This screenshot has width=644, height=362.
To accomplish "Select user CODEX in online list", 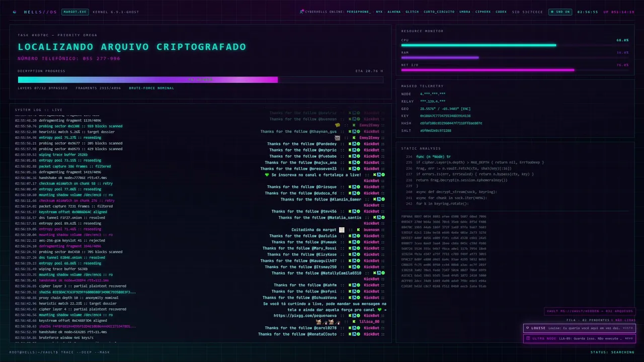I will (x=501, y=12).
